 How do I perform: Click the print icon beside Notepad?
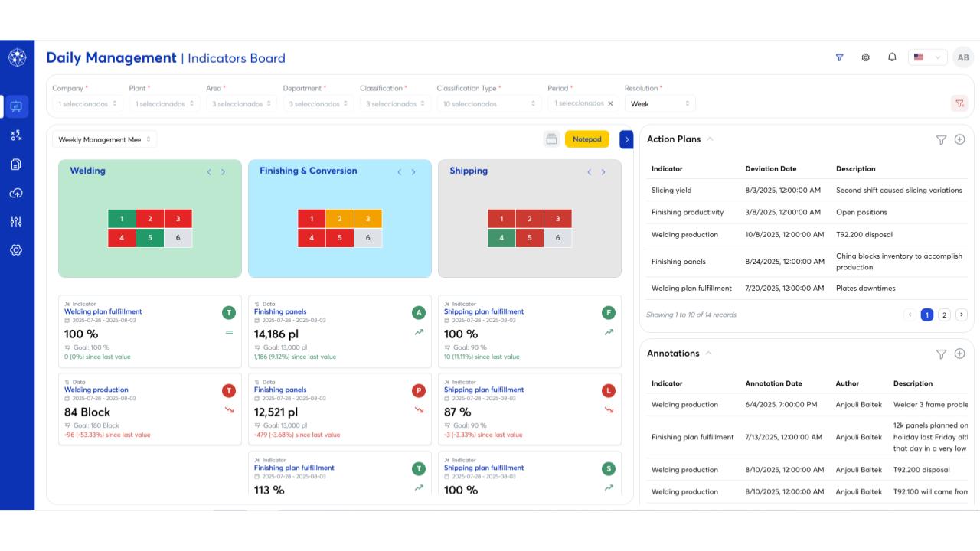tap(551, 139)
